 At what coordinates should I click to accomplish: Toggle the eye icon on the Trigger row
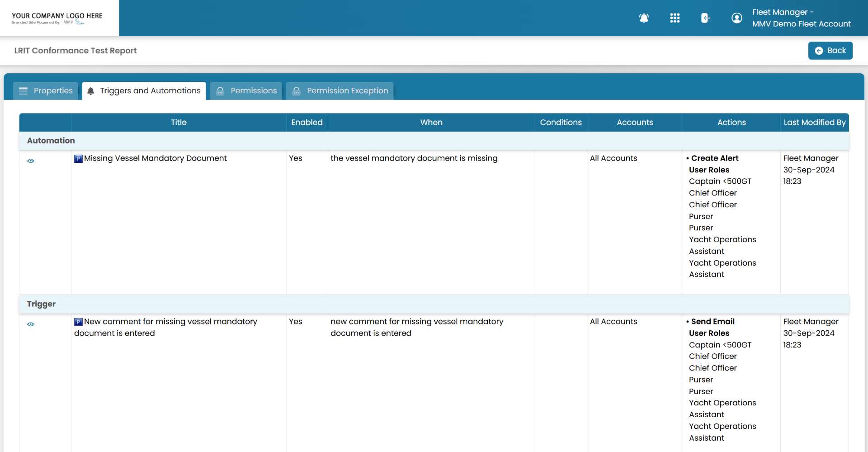(31, 324)
